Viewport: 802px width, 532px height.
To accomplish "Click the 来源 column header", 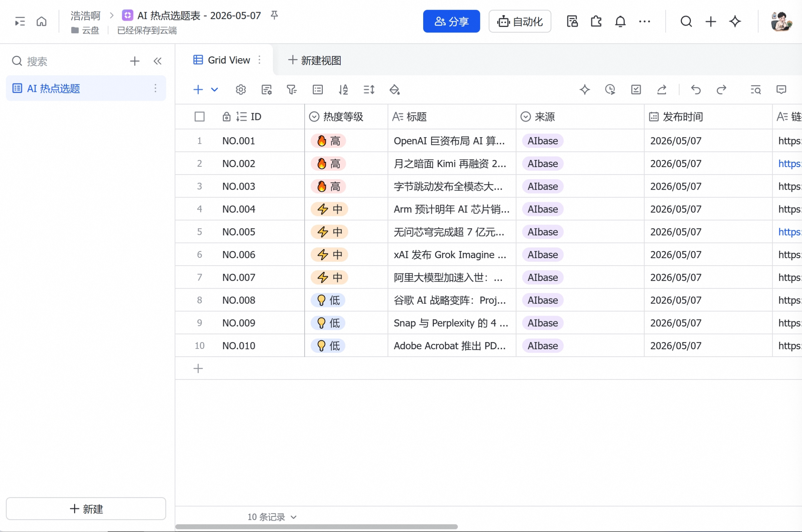I will tap(580, 117).
